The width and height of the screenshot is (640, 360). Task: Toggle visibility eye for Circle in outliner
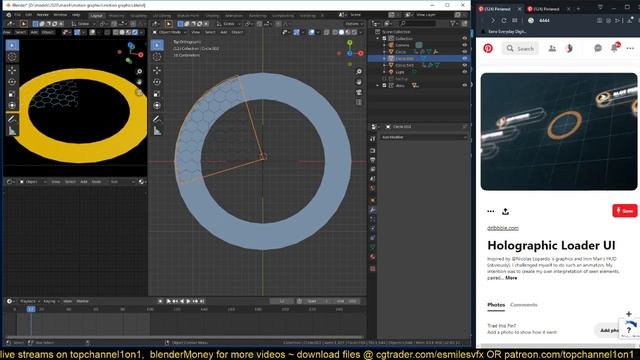click(464, 52)
